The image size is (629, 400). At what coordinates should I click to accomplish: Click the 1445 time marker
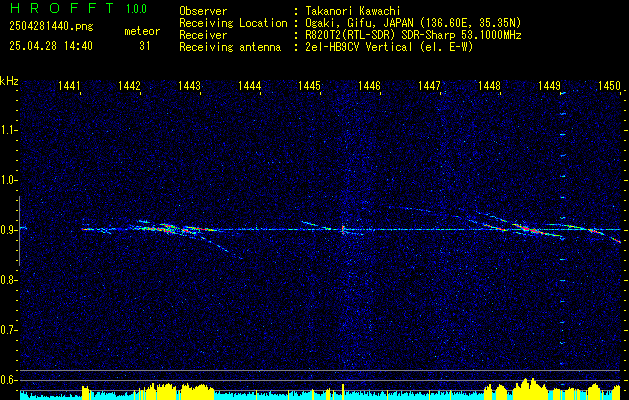coord(310,86)
